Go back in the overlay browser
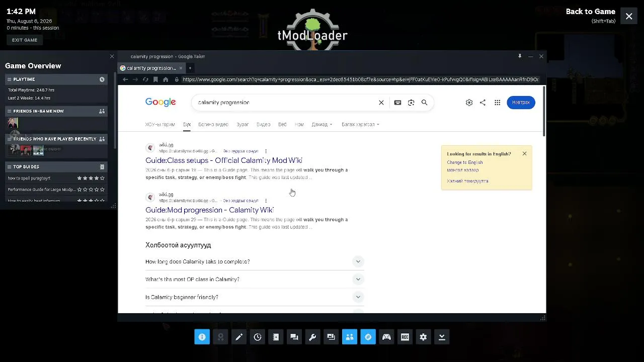The height and width of the screenshot is (362, 644). pos(125,79)
